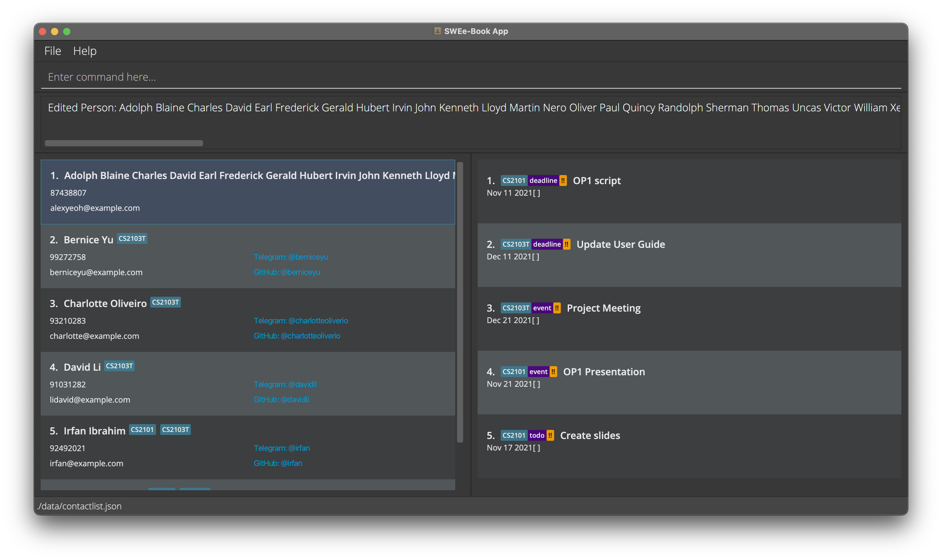This screenshot has height=560, width=942.
Task: Click result box horizontal scrollbar
Action: tap(124, 143)
